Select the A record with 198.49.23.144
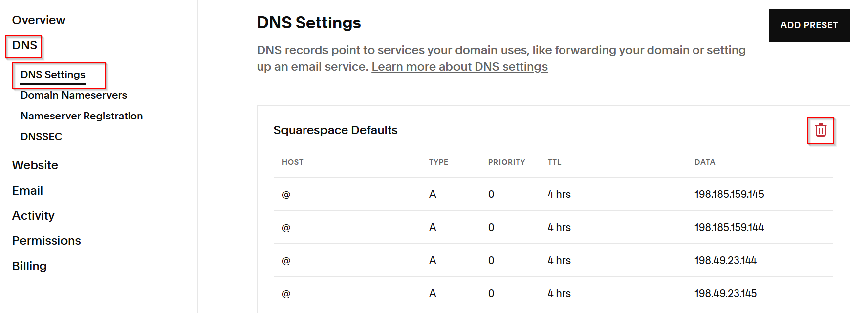This screenshot has width=868, height=313. [725, 261]
